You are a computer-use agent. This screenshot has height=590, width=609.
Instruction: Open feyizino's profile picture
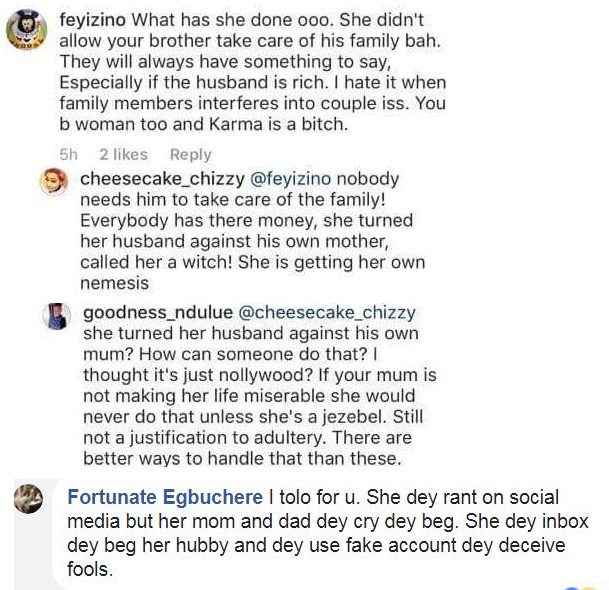[x=26, y=32]
